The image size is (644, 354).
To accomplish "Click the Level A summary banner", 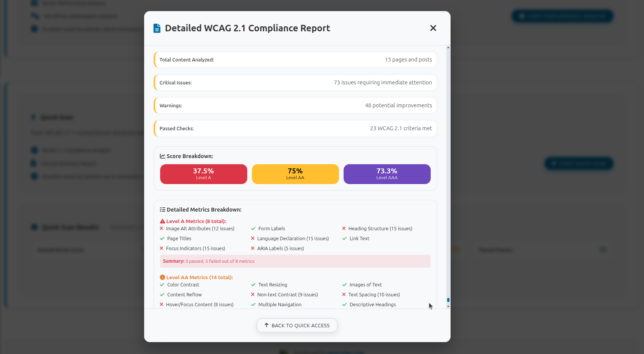I will [x=295, y=261].
